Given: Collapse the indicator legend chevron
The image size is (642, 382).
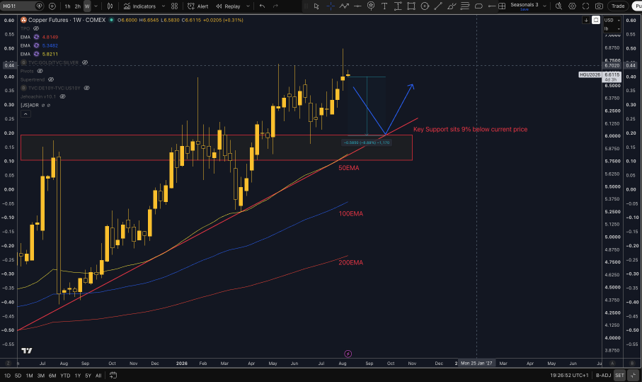Looking at the screenshot, I should coord(25,114).
